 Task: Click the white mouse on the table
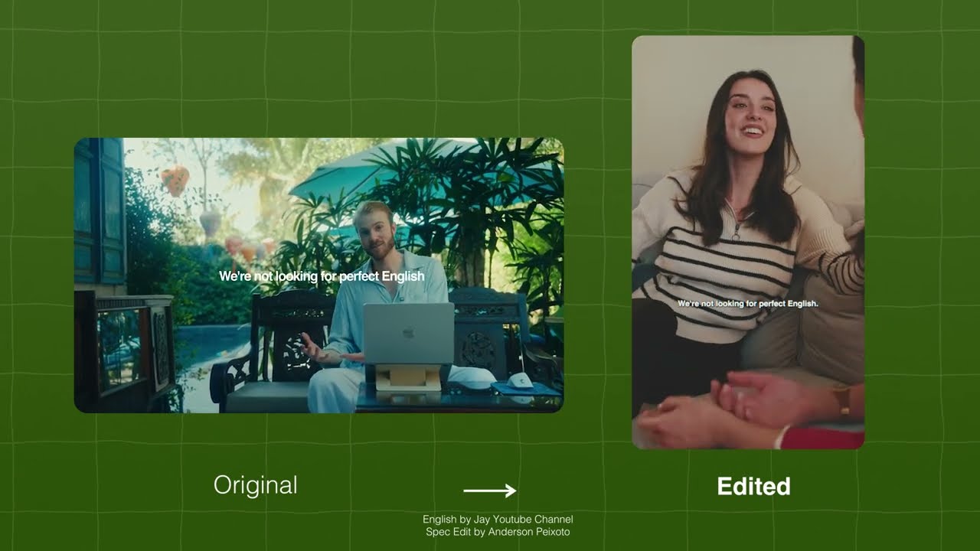[521, 380]
